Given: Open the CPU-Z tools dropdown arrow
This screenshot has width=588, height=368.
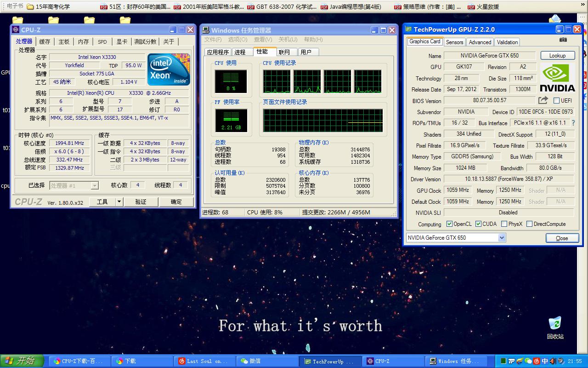Looking at the screenshot, I should coord(119,201).
